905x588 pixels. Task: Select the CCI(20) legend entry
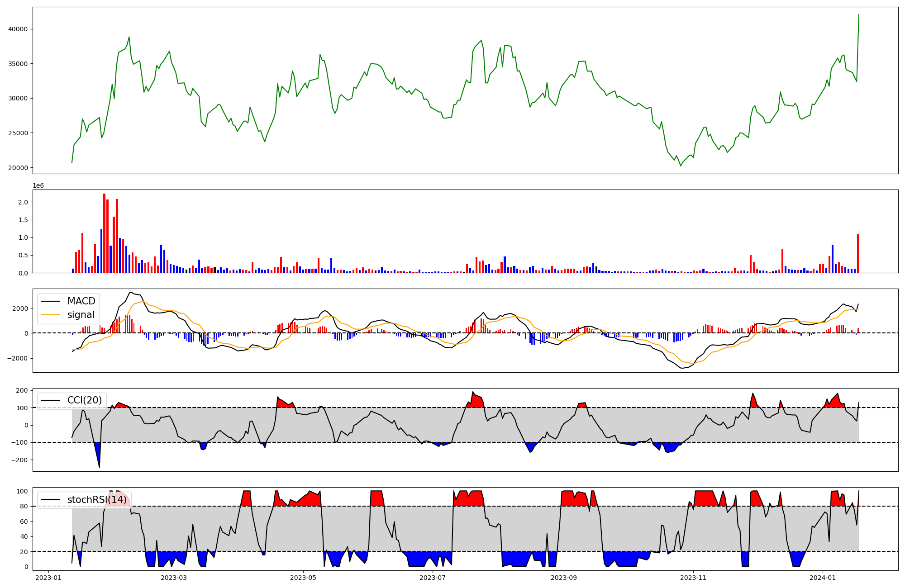click(84, 400)
